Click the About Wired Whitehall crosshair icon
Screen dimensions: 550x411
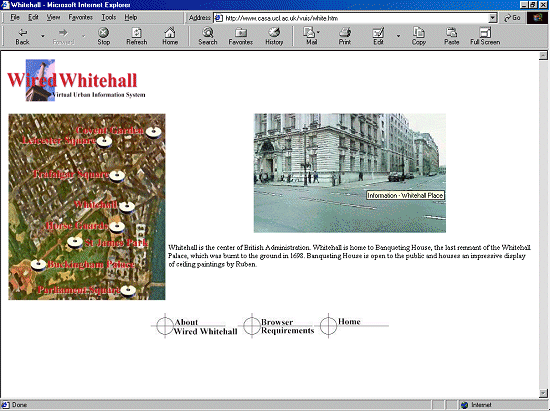click(165, 326)
